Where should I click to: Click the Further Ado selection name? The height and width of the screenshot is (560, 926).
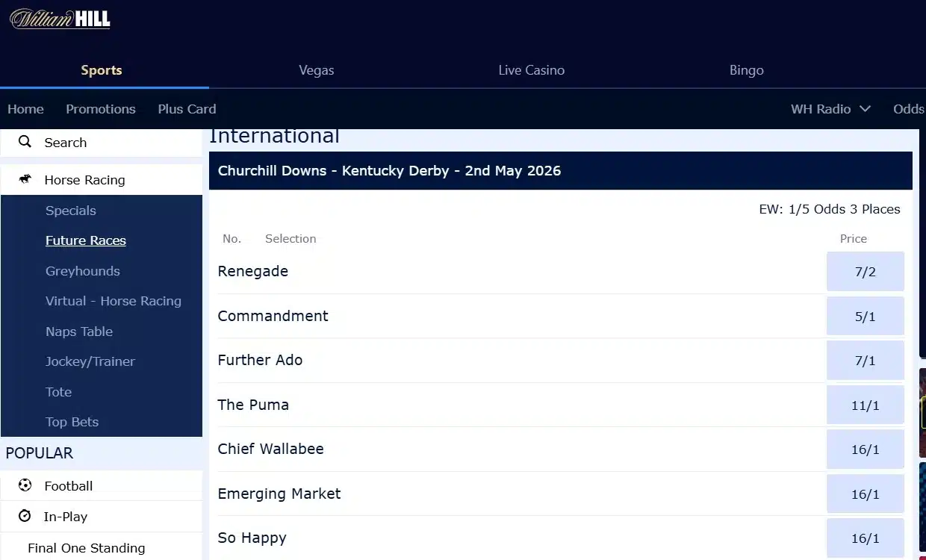tap(261, 360)
